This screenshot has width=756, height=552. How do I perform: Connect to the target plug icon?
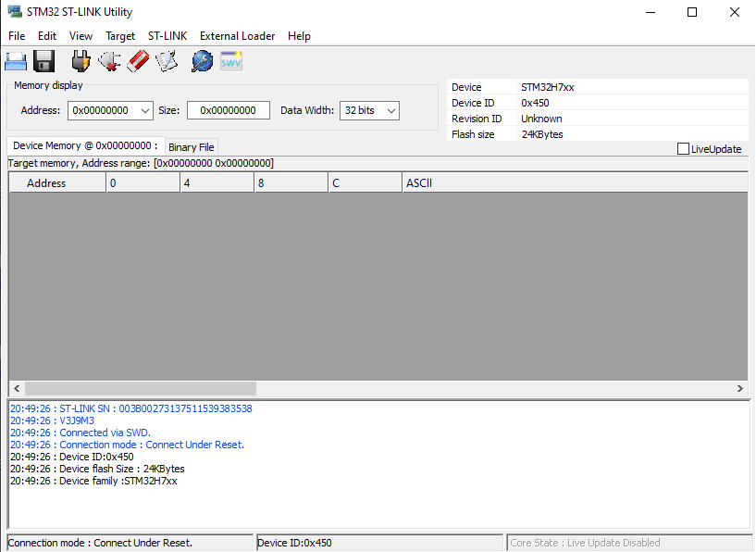(81, 61)
